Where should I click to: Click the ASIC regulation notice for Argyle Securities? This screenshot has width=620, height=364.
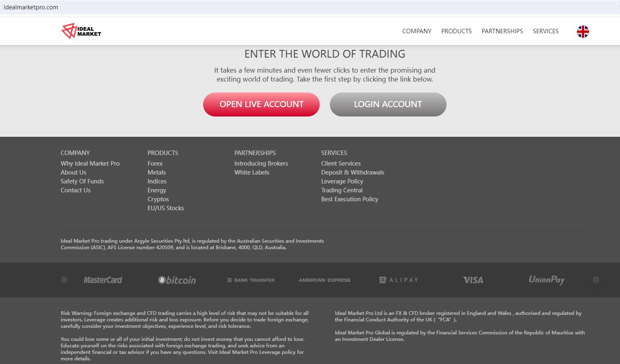pyautogui.click(x=192, y=244)
